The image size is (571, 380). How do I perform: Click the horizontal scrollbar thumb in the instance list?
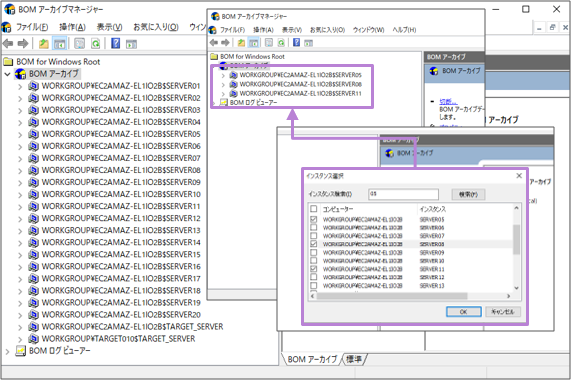[392, 296]
